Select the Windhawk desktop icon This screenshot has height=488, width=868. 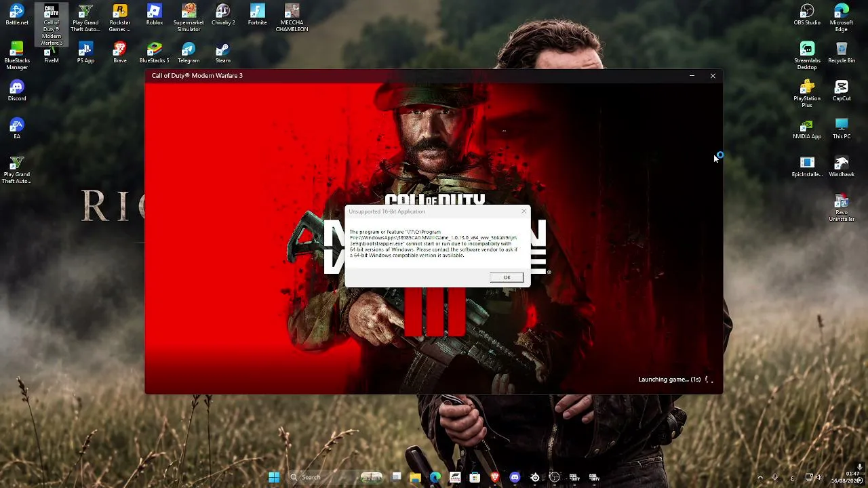pos(842,167)
